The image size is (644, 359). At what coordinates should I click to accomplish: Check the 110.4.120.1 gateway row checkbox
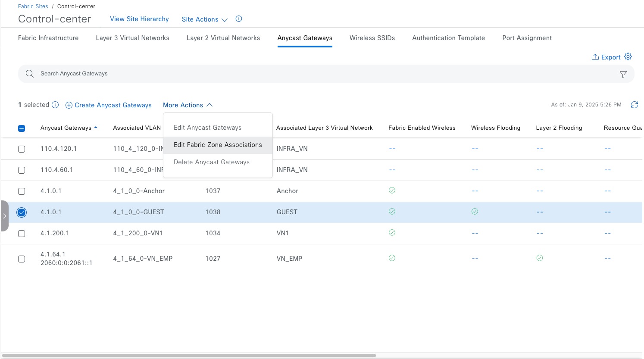coord(22,149)
